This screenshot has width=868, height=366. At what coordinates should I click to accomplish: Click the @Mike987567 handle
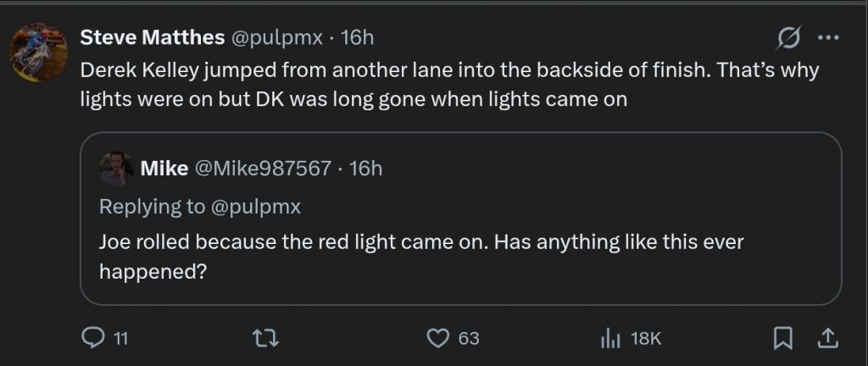[264, 168]
